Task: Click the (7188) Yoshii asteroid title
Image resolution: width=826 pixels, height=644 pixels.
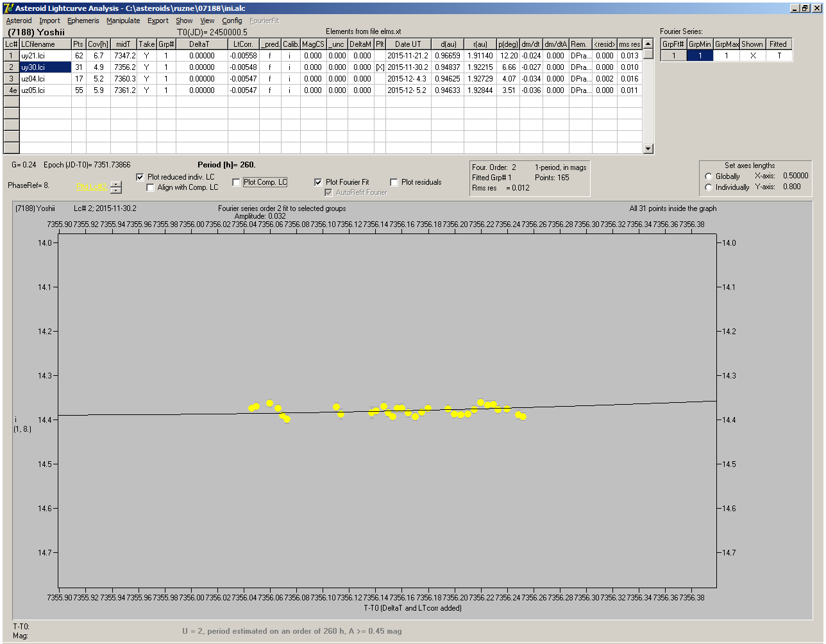Action: (37, 32)
